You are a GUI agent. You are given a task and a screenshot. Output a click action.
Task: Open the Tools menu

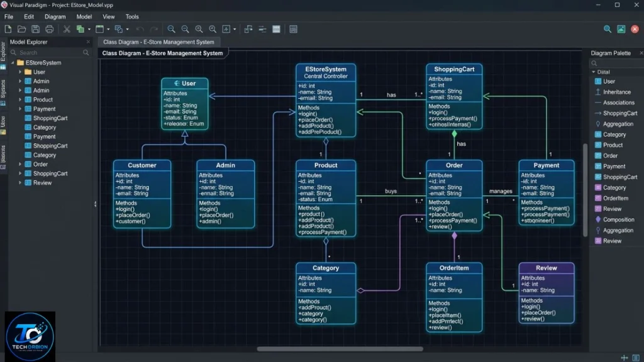click(x=132, y=17)
